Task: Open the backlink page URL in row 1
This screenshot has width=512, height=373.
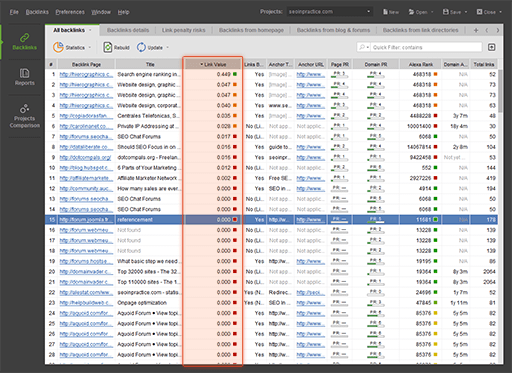Action: click(x=86, y=74)
